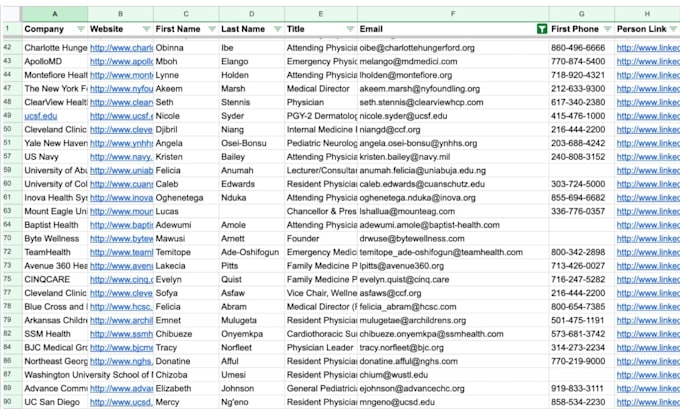Open the Person Link for Tracy Norfleet

click(x=648, y=347)
